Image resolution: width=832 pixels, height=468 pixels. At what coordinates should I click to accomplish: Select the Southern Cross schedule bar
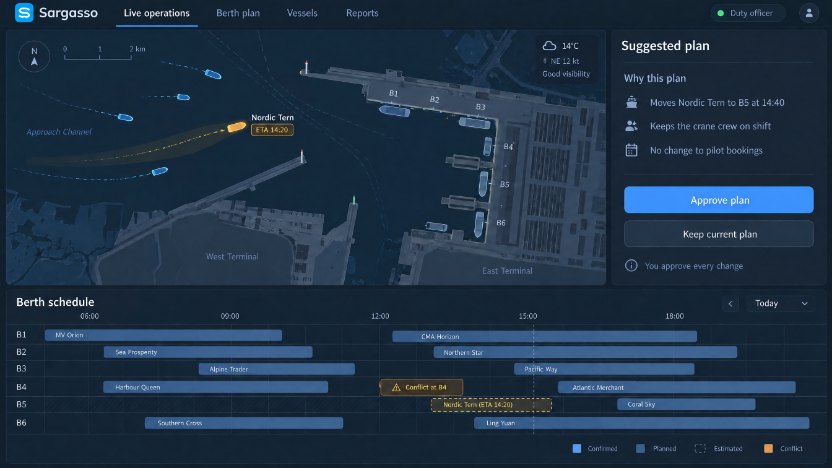coord(244,423)
